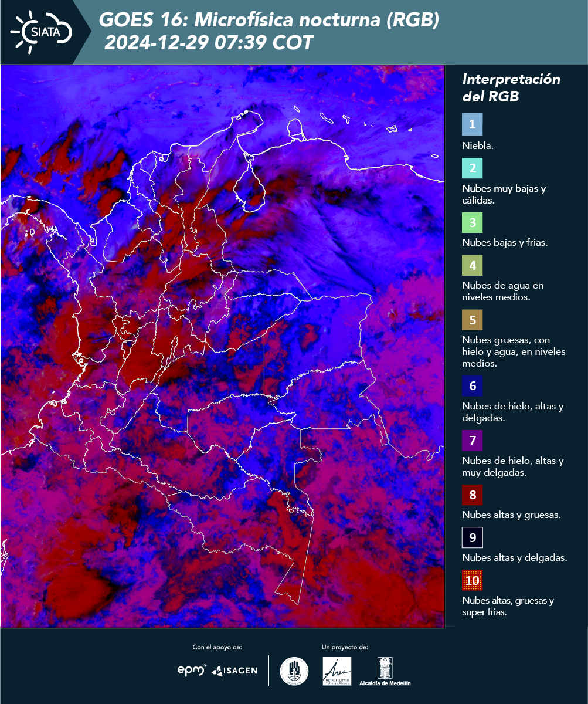588x704 pixels.
Task: Select legend swatch 7 for very thin ice clouds
Action: point(472,440)
